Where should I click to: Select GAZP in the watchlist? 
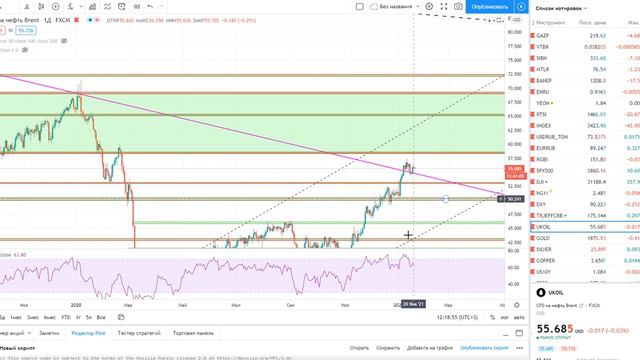coord(585,36)
